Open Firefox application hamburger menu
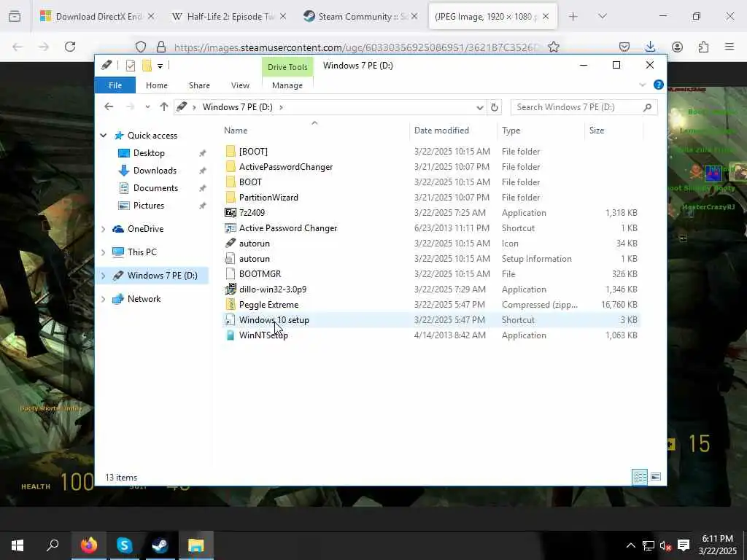This screenshot has width=747, height=560. 729,47
